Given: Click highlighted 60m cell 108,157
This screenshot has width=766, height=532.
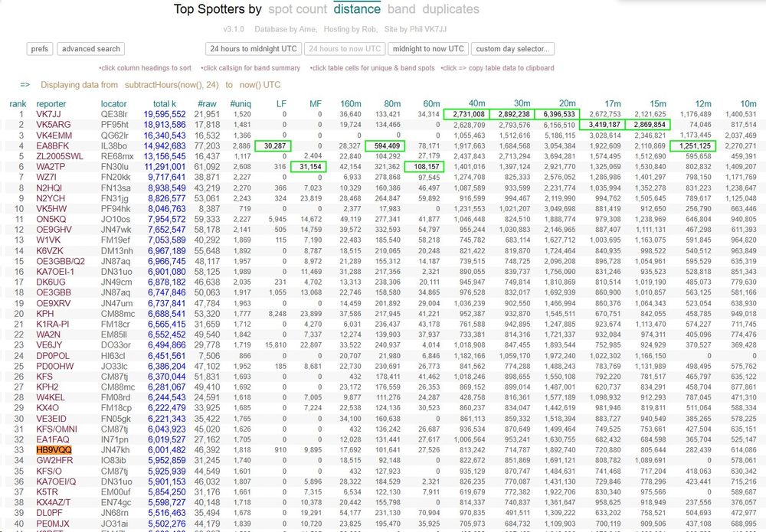Looking at the screenshot, I should (424, 166).
